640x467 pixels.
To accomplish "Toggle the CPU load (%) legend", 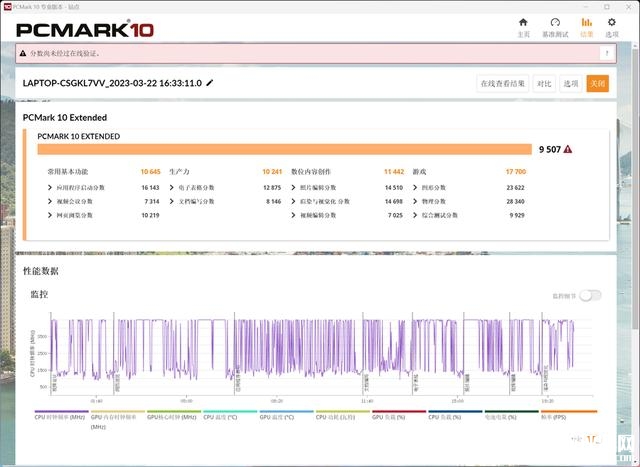I will tap(455, 416).
